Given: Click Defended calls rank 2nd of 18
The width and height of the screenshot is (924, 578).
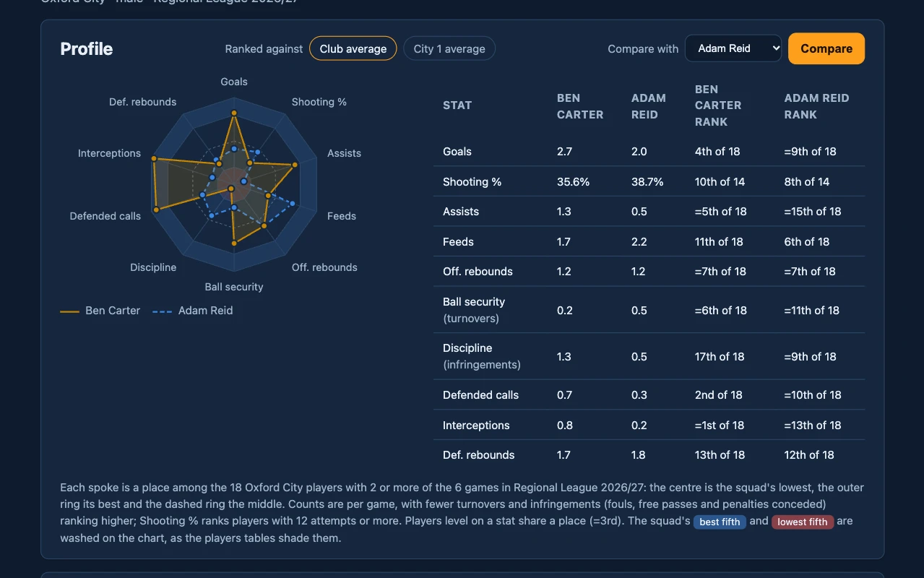Looking at the screenshot, I should pyautogui.click(x=719, y=395).
